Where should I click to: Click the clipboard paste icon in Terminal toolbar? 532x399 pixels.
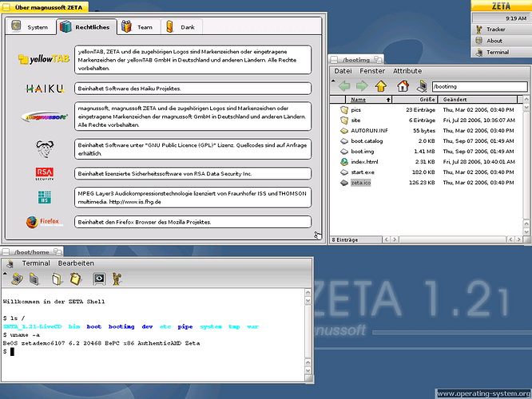tap(75, 279)
